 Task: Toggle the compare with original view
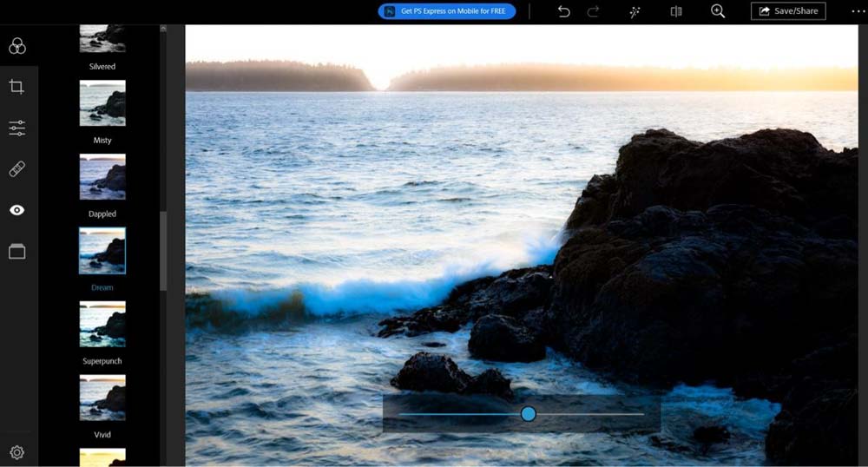676,11
